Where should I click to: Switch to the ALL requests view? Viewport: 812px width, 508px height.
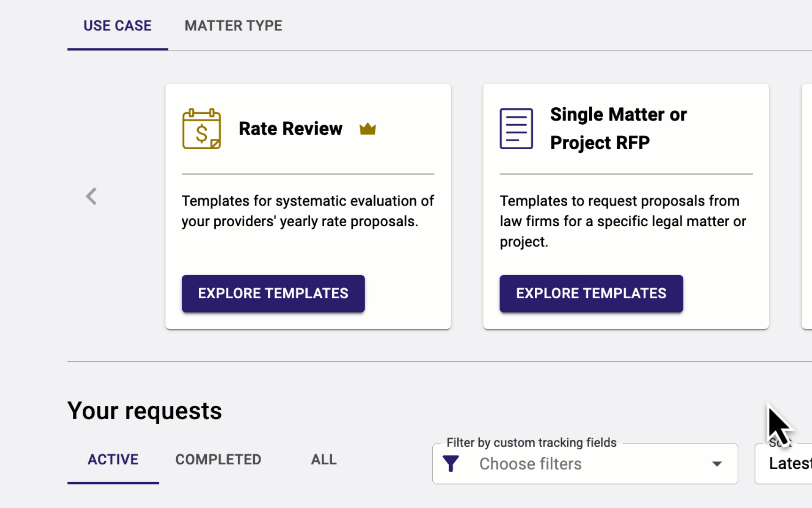click(x=323, y=459)
